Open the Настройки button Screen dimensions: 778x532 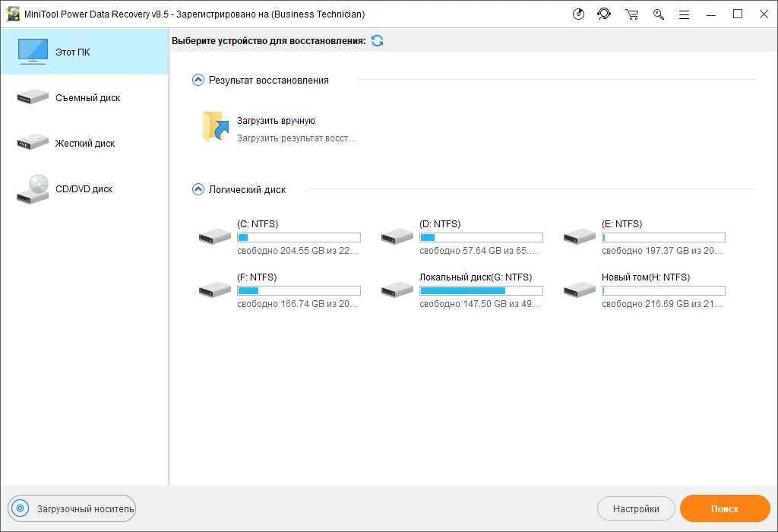pyautogui.click(x=636, y=508)
